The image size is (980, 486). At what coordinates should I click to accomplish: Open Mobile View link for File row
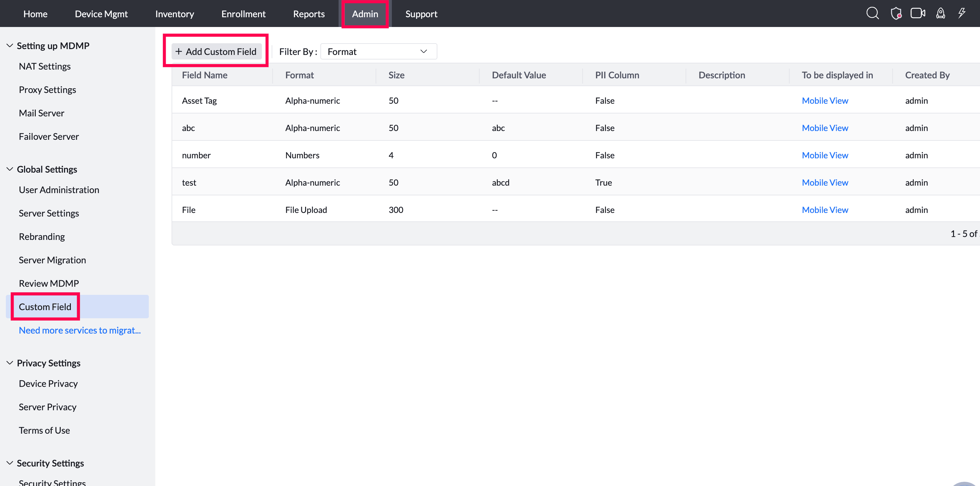[x=825, y=210]
